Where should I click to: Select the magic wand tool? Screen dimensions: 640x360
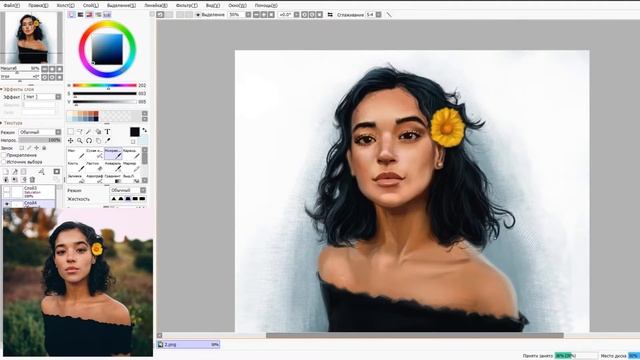coord(89,131)
